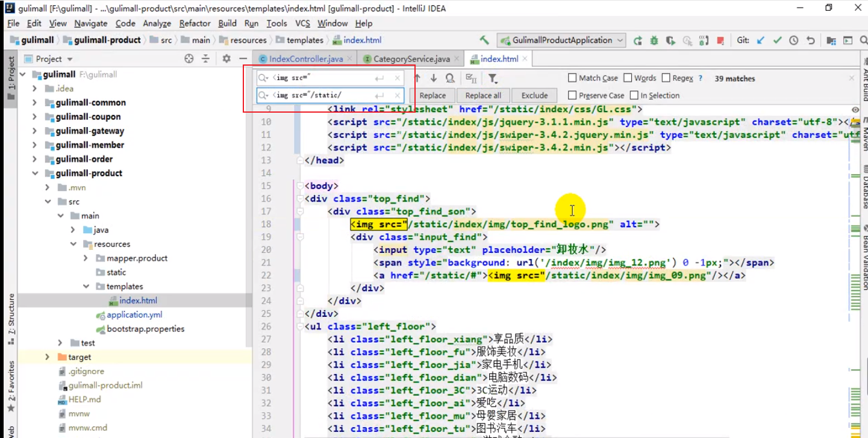
Task: Toggle multiline select occurrences icon
Action: [x=472, y=78]
